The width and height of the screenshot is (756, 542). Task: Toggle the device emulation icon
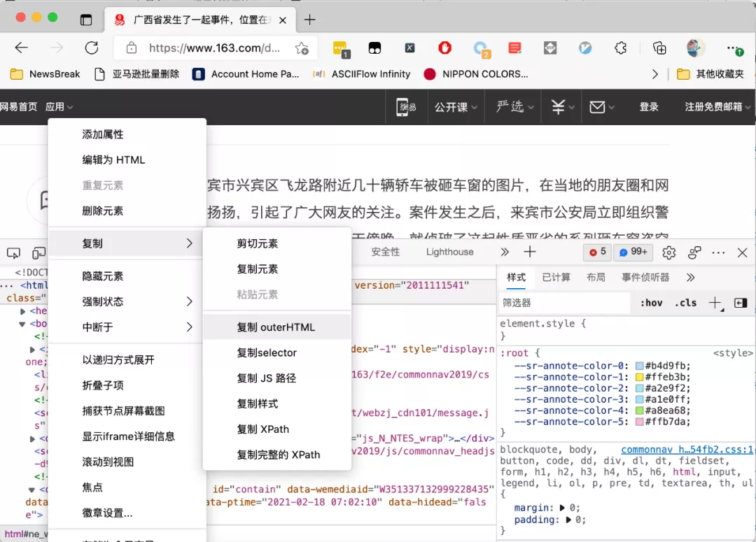point(38,252)
